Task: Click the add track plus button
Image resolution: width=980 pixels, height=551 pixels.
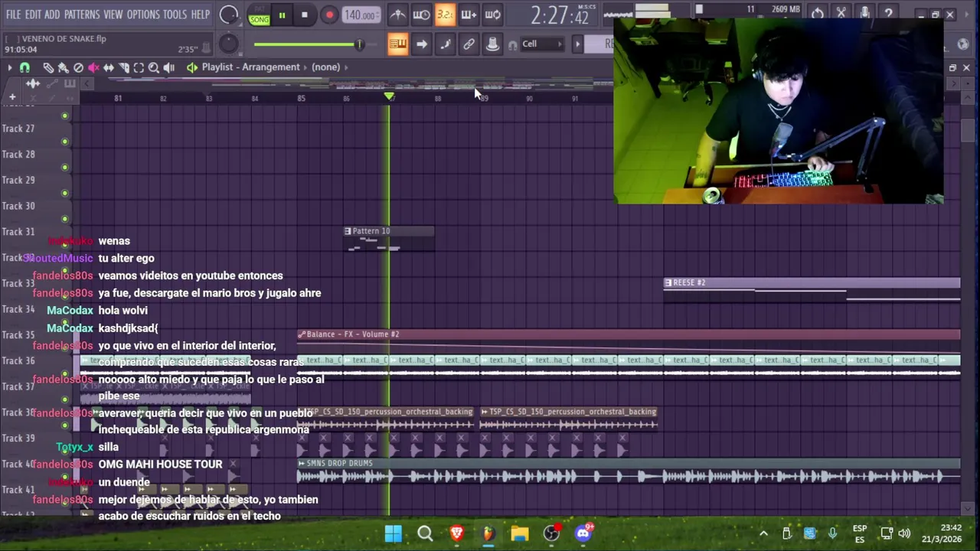Action: click(12, 97)
